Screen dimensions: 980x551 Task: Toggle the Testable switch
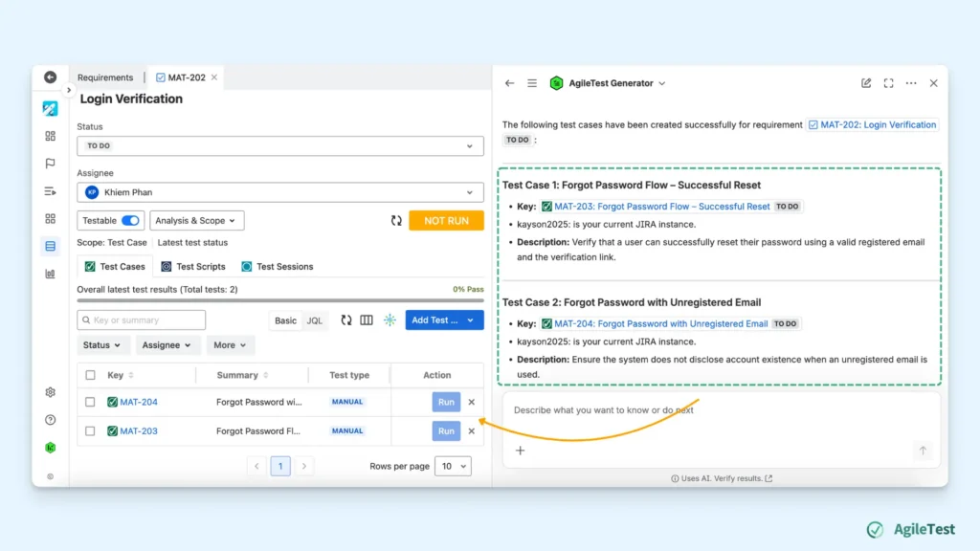(x=130, y=221)
